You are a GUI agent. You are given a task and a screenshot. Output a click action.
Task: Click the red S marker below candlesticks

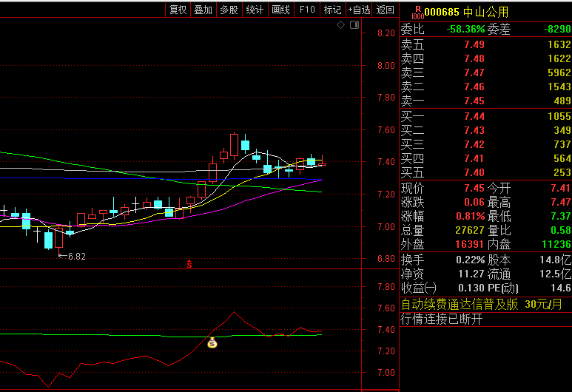(189, 263)
